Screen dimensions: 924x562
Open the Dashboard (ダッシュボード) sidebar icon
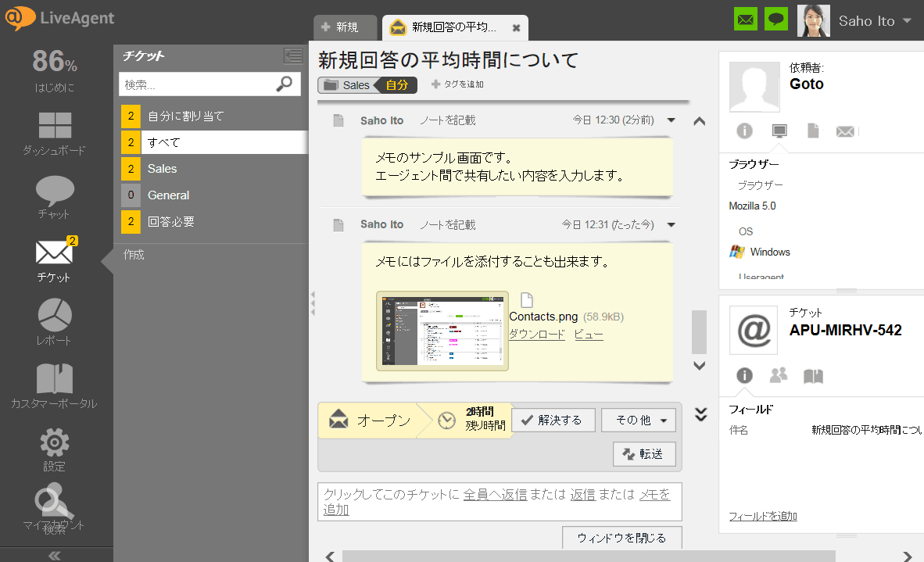click(54, 126)
